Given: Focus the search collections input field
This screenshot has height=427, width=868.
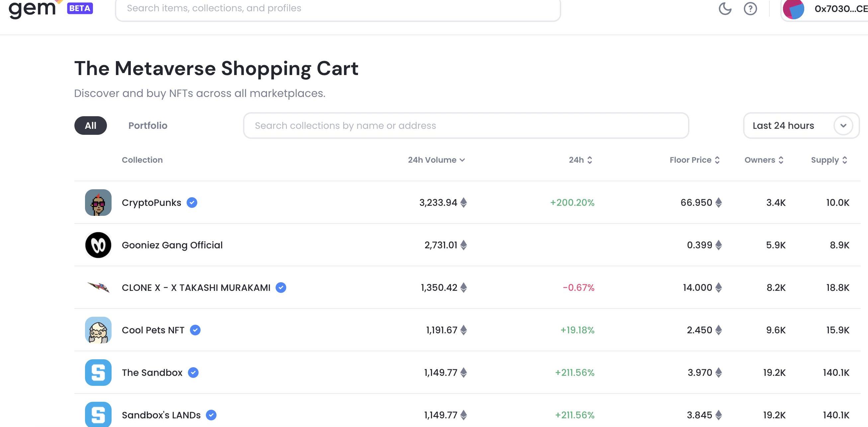Looking at the screenshot, I should [466, 126].
